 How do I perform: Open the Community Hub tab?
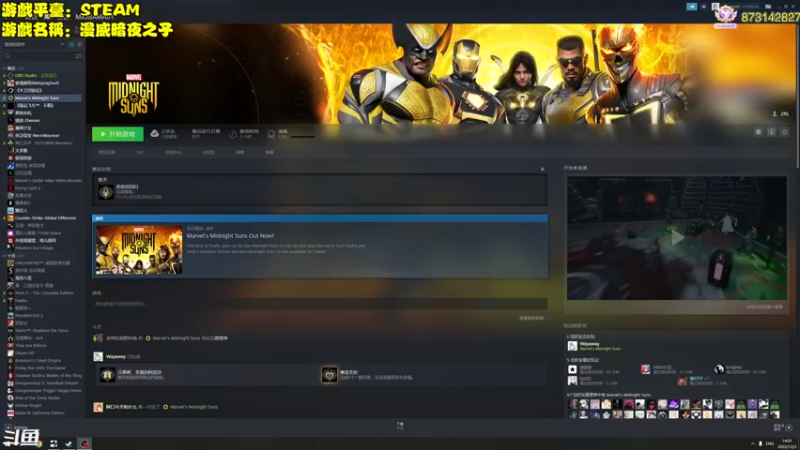(173, 152)
